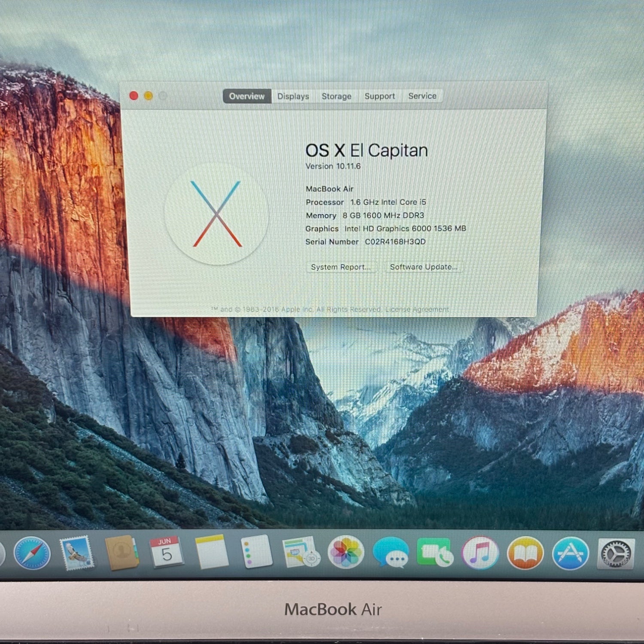The height and width of the screenshot is (644, 644).
Task: Click the Version 10.11.6 text
Action: tap(333, 166)
